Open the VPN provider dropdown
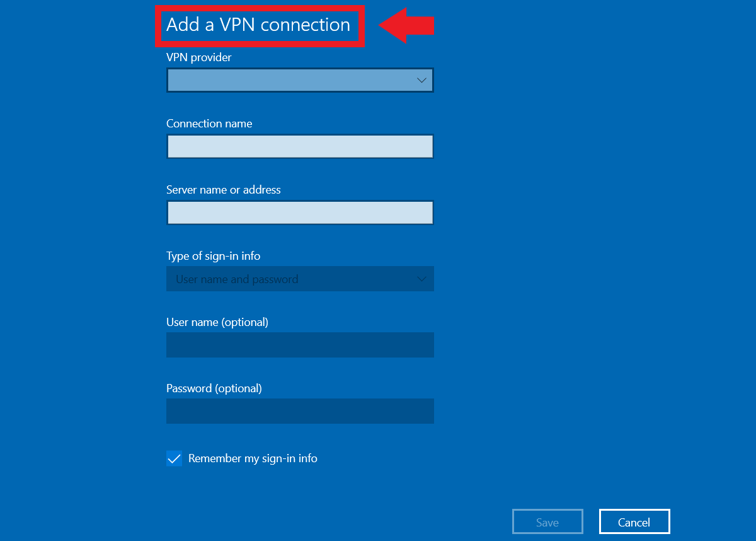Image resolution: width=756 pixels, height=541 pixels. [300, 80]
